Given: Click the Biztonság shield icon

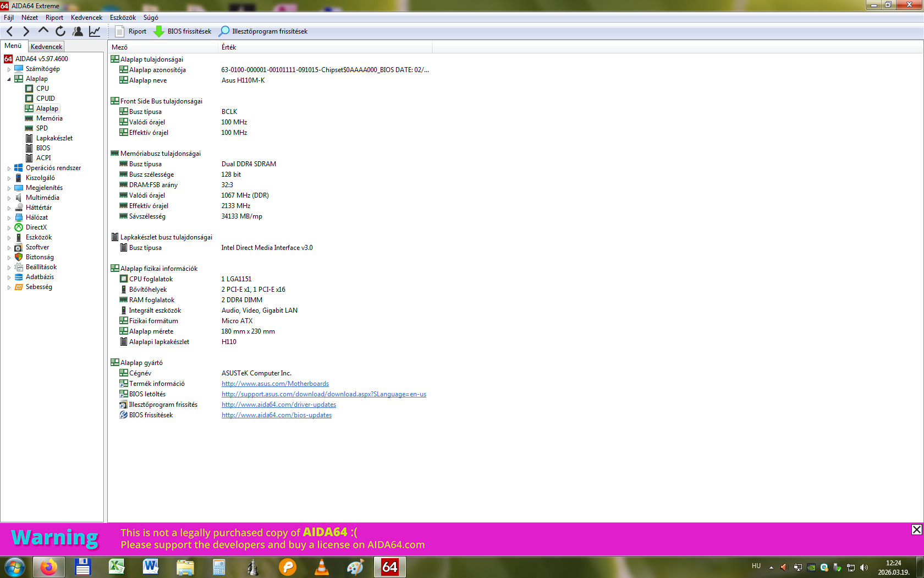Looking at the screenshot, I should pyautogui.click(x=19, y=257).
